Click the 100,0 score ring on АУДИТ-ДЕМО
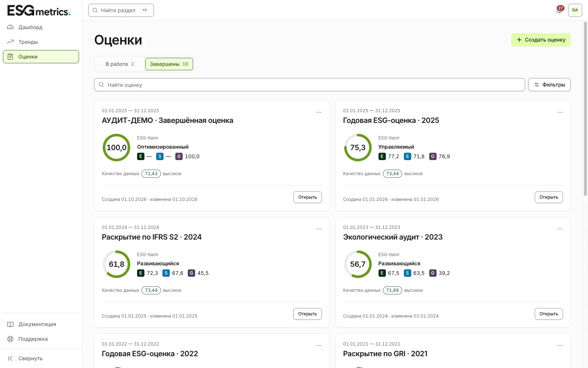588x368 pixels. tap(116, 148)
